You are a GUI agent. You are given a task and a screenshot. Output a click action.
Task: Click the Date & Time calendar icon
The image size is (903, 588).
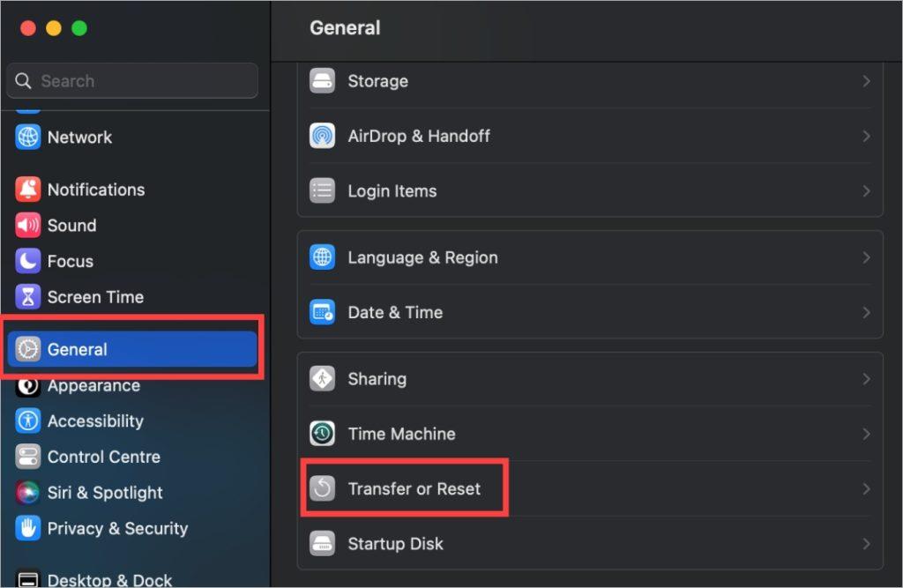(x=322, y=312)
